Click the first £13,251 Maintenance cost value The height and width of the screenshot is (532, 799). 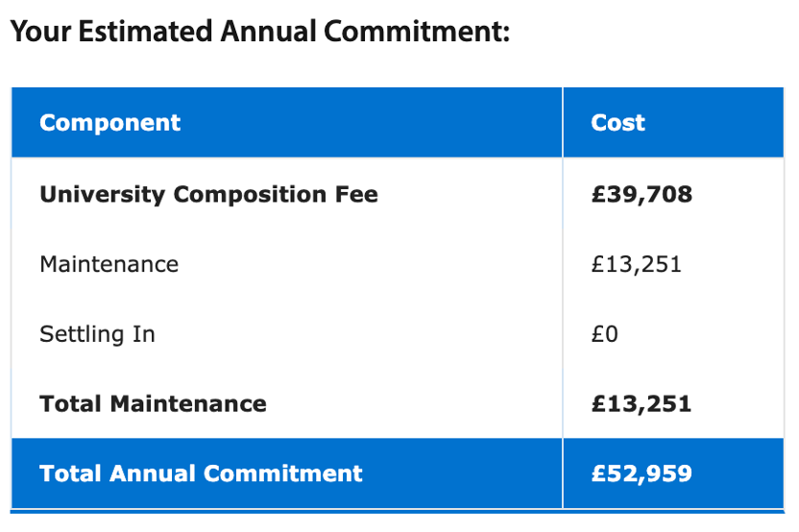(x=636, y=265)
